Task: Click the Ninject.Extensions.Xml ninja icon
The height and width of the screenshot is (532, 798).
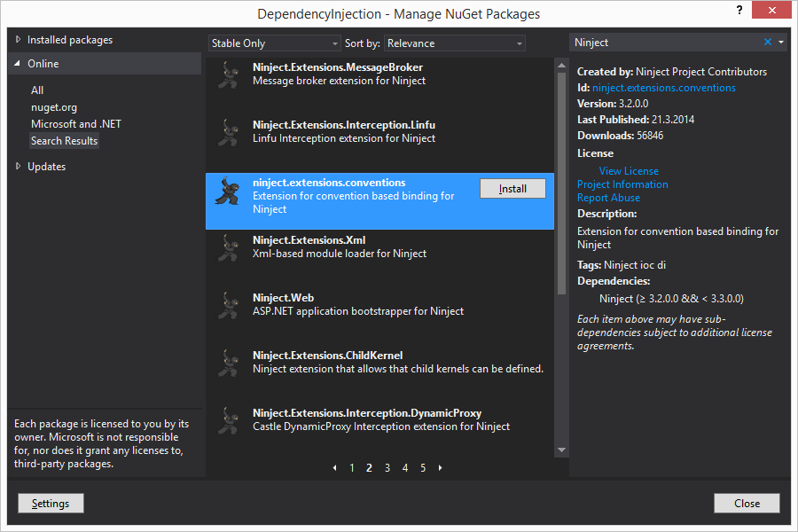Action: pyautogui.click(x=228, y=248)
